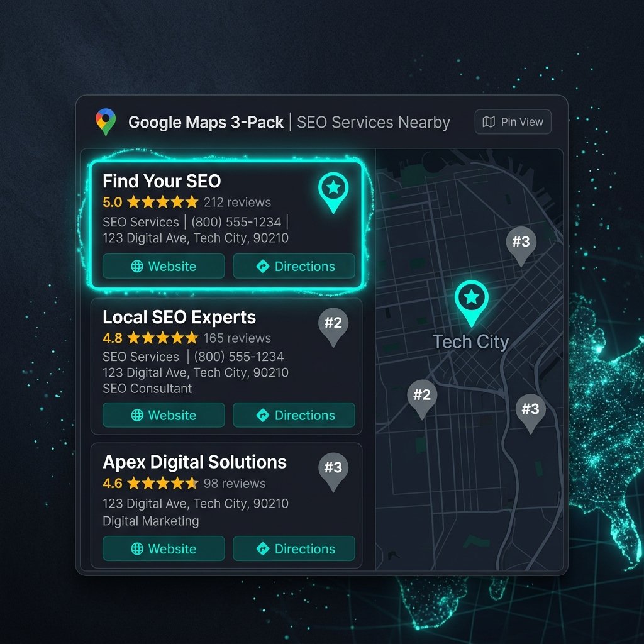
Task: Open Website for Local SEO Experts
Action: [x=164, y=415]
